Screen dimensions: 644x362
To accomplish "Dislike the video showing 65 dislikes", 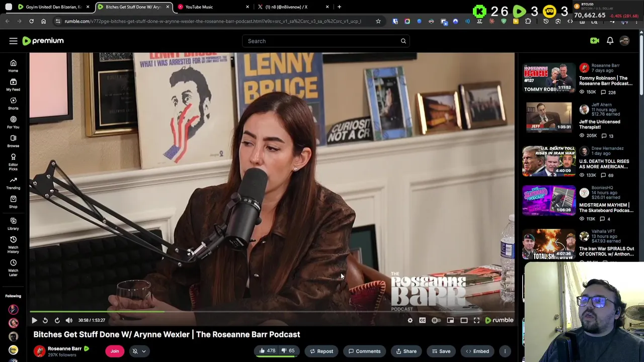I will click(x=288, y=351).
